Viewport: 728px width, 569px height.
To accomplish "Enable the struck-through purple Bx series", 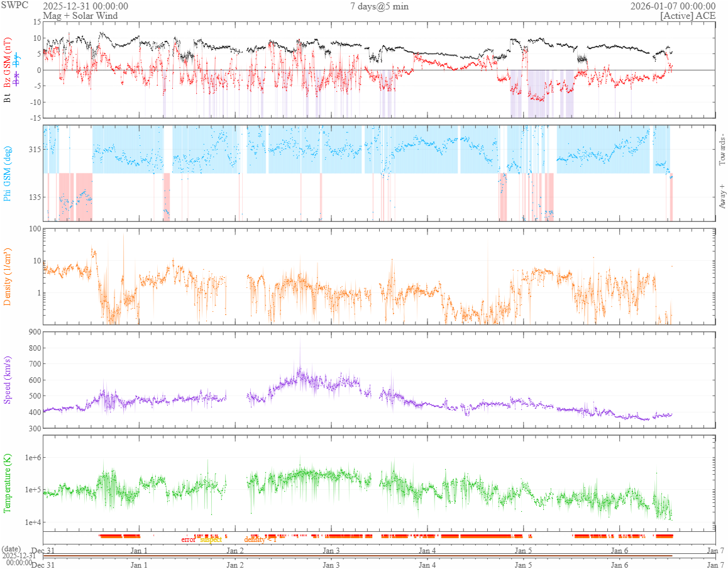I will pos(17,79).
